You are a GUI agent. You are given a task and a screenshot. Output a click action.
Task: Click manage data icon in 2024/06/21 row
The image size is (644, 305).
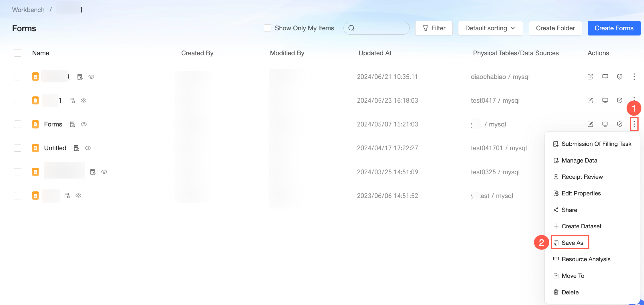tap(80, 77)
